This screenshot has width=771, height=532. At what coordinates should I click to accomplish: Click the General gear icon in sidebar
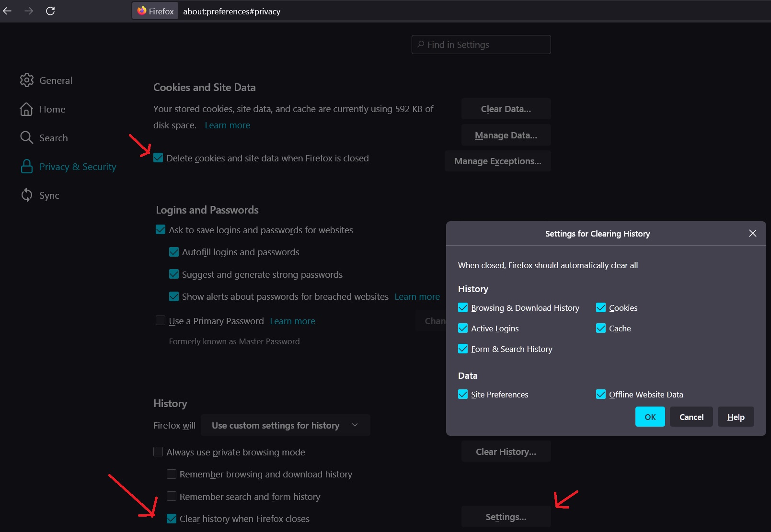click(27, 80)
